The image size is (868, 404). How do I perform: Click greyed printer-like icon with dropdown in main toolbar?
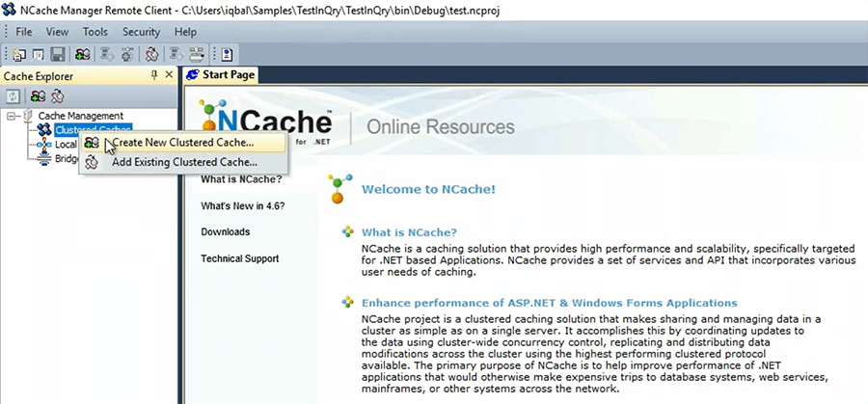point(196,54)
